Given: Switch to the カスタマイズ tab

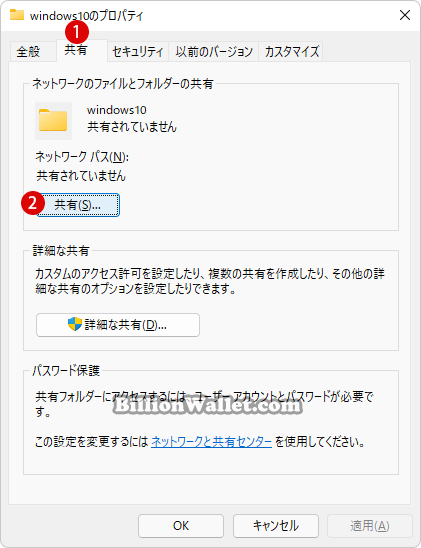Looking at the screenshot, I should point(291,52).
